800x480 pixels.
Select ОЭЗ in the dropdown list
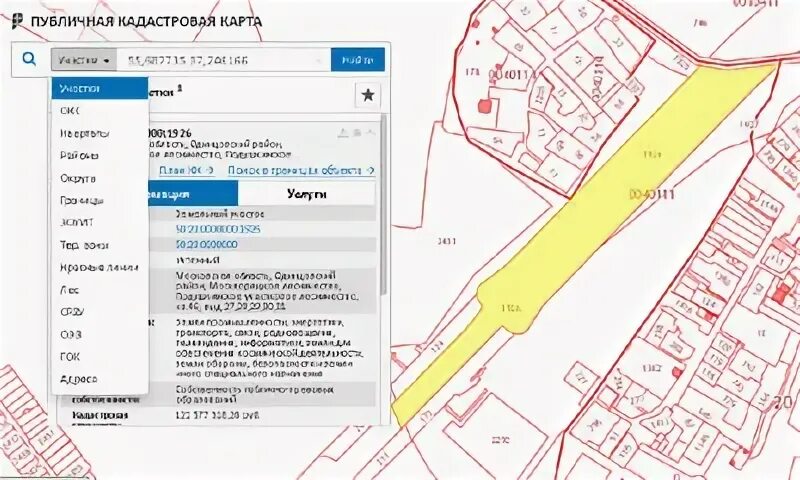pyautogui.click(x=100, y=334)
